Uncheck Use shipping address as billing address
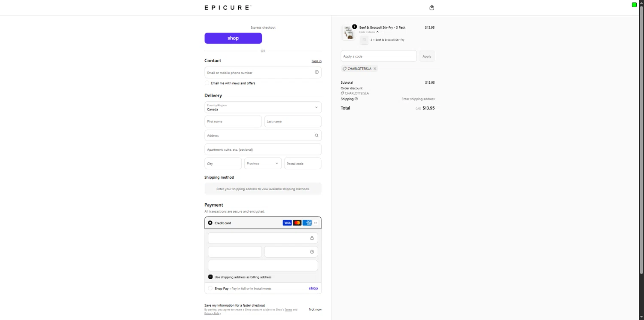This screenshot has width=644, height=320. 210,277
